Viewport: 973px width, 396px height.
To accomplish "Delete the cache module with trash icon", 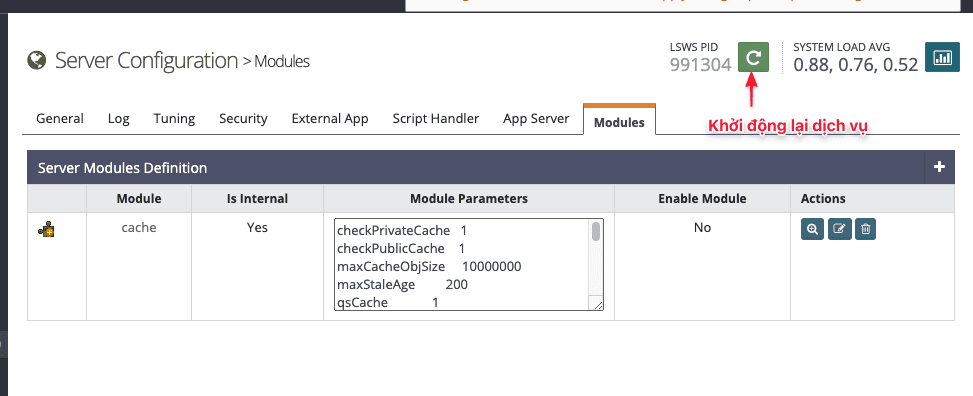I will pos(866,229).
